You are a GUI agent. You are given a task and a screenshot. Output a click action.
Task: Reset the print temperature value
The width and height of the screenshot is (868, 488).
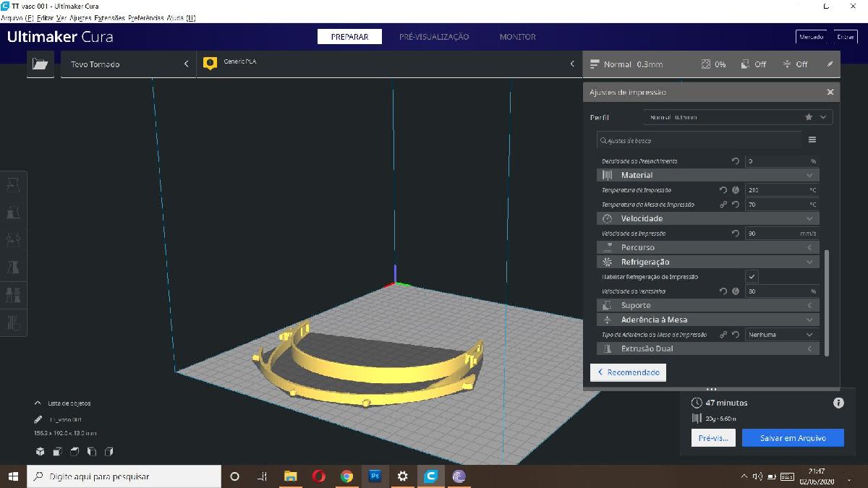pyautogui.click(x=723, y=190)
